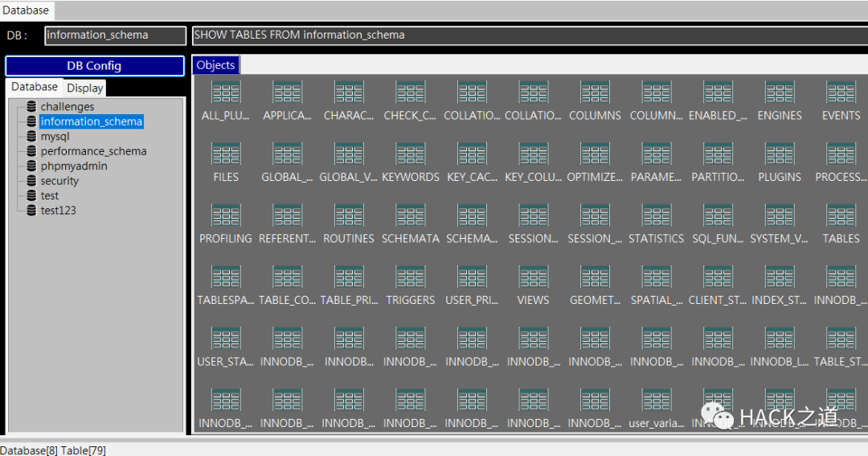
Task: Select the challenges database entry
Action: pyautogui.click(x=67, y=106)
